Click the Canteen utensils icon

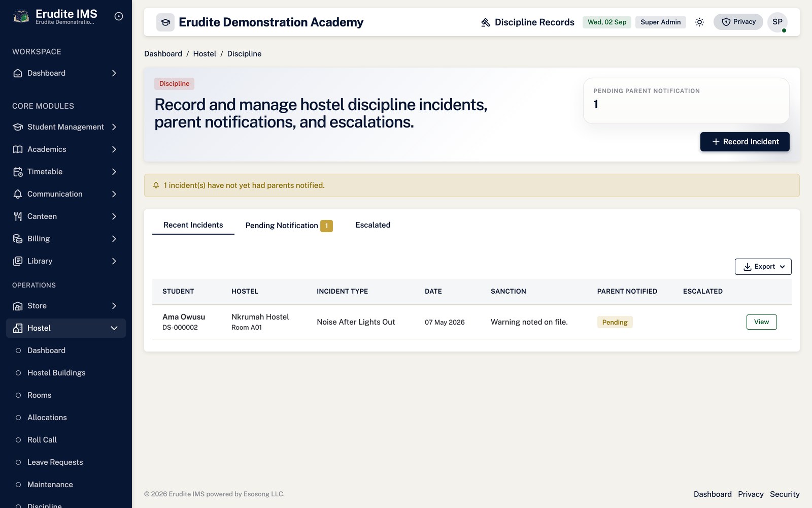point(18,216)
